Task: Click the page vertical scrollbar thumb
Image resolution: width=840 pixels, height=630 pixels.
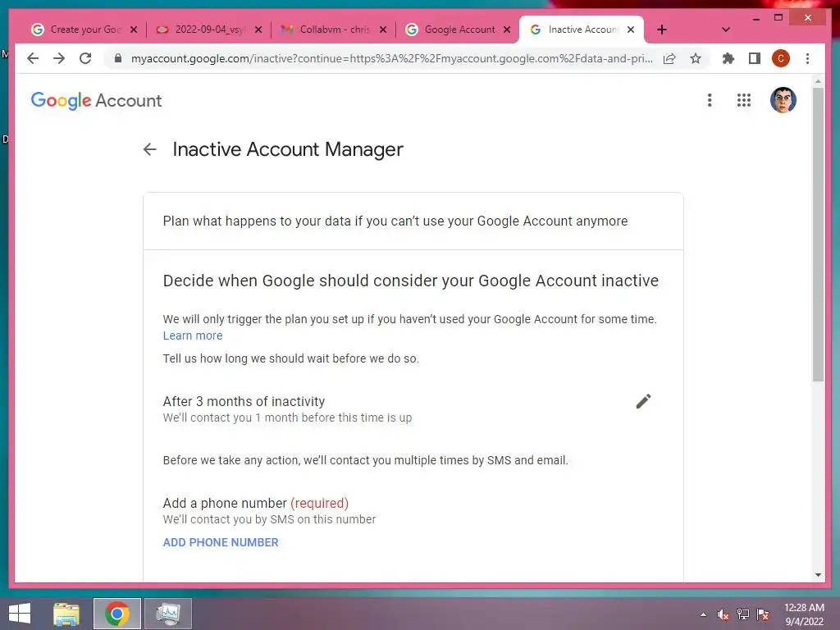Action: (x=818, y=234)
